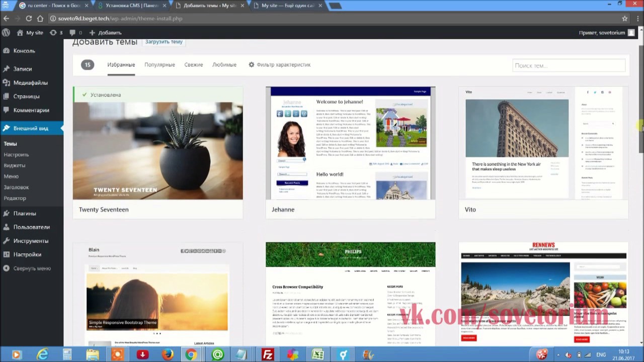Bookmark this page with the star icon

625,19
